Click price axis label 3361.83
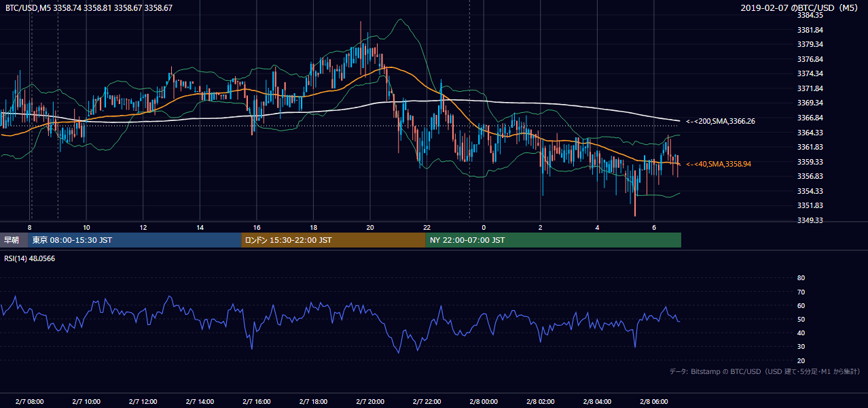Screen dimensions: 868x408 point(810,147)
